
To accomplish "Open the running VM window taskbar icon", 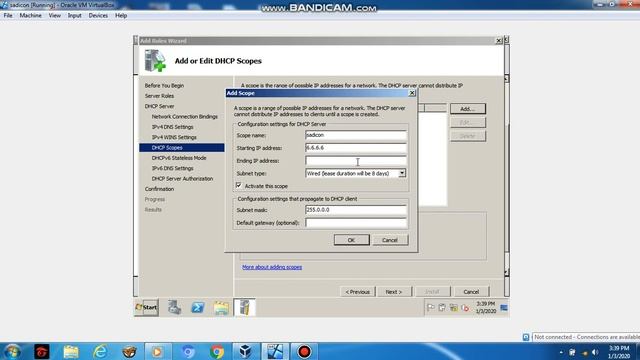I will (275, 351).
